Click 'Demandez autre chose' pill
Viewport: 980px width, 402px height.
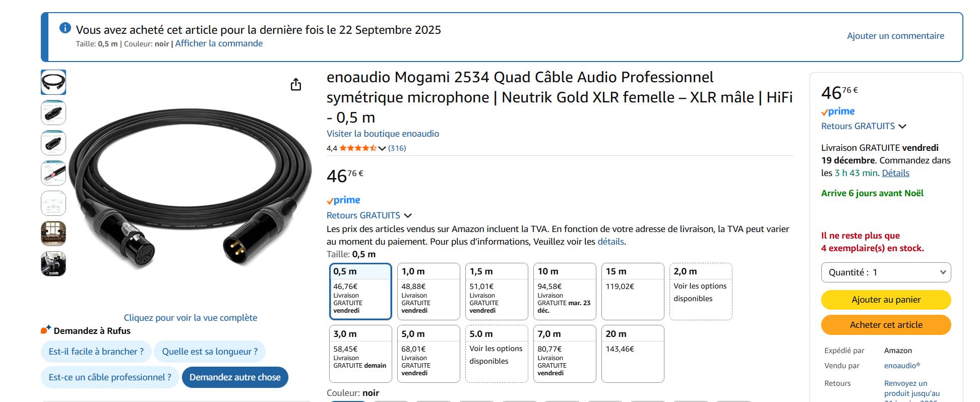click(235, 377)
